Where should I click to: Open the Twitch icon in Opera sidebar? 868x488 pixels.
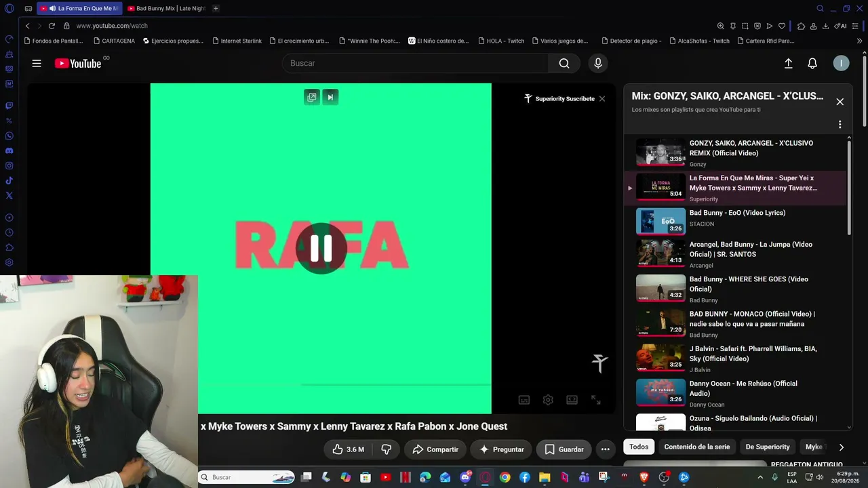coord(9,106)
